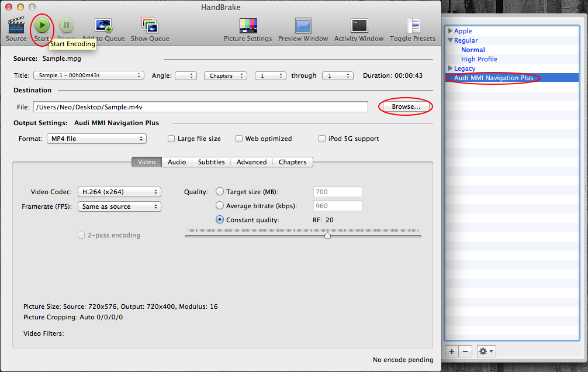The image size is (588, 372).
Task: Open the Angle dropdown
Action: coord(186,75)
